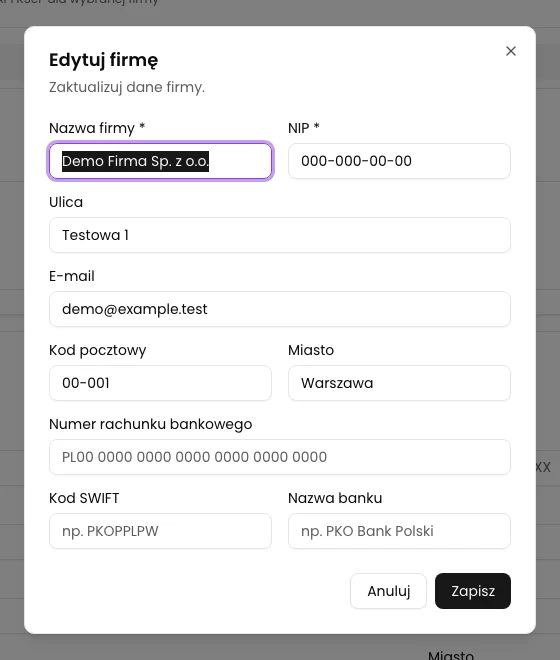Cancel editing with the Anuluj button

coord(388,591)
